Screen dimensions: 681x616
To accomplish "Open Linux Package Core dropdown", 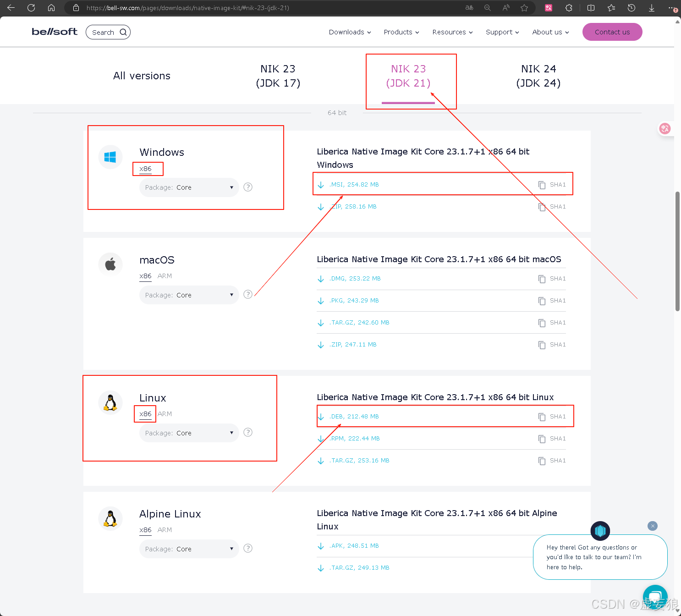I will click(x=189, y=433).
